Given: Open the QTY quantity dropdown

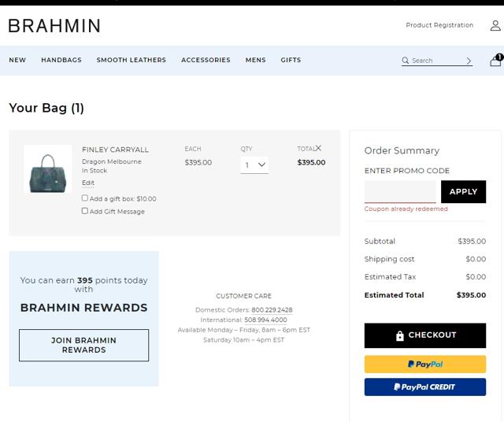Looking at the screenshot, I should (x=254, y=165).
